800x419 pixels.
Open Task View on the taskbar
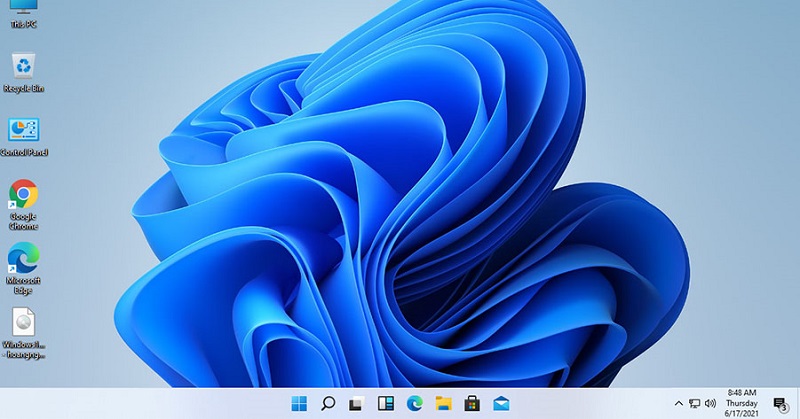[x=357, y=404]
